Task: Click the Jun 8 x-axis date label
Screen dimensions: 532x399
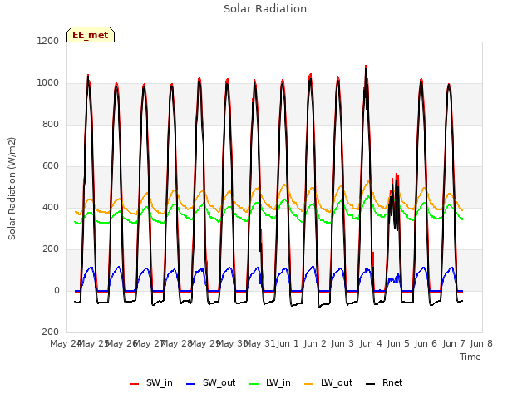Action: pyautogui.click(x=481, y=343)
